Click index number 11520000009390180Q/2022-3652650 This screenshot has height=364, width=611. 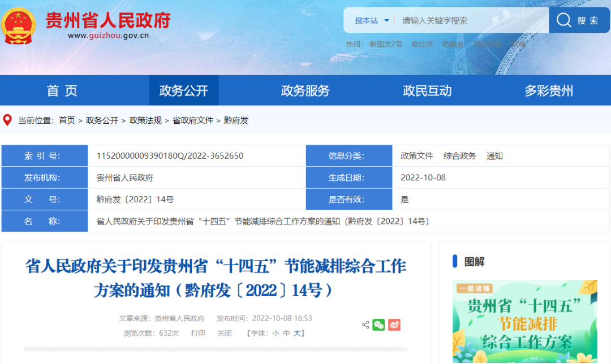[170, 156]
